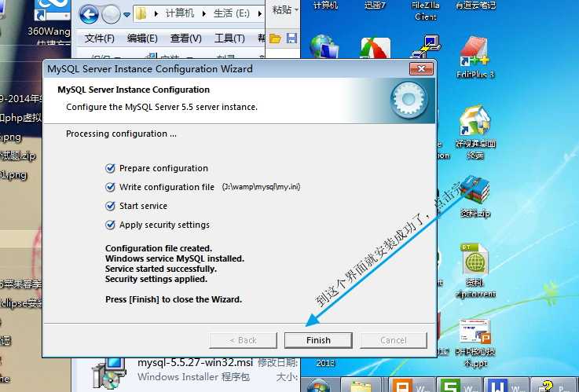Click the MSI installer file icon

click(x=109, y=373)
